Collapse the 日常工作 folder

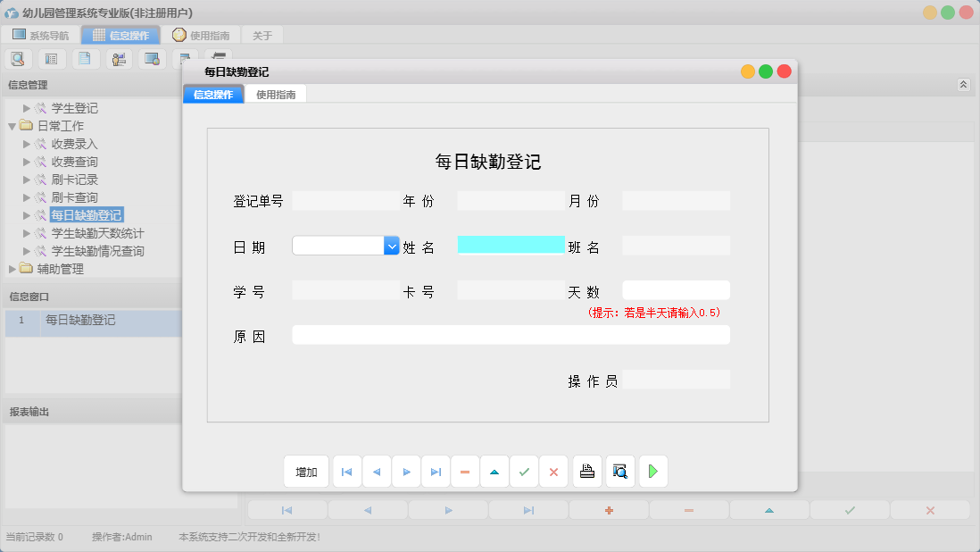(10, 125)
